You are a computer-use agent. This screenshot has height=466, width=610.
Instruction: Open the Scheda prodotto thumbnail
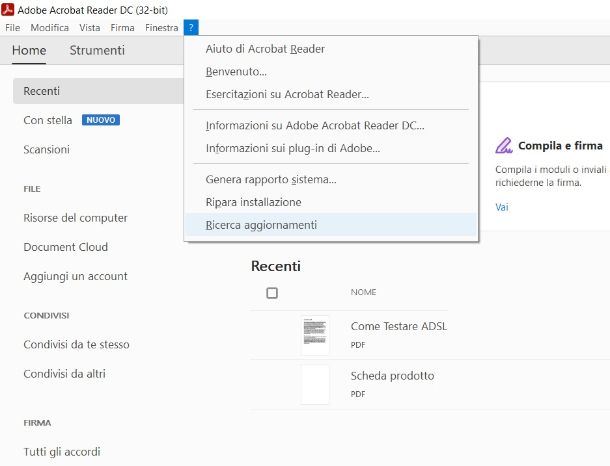[x=315, y=384]
